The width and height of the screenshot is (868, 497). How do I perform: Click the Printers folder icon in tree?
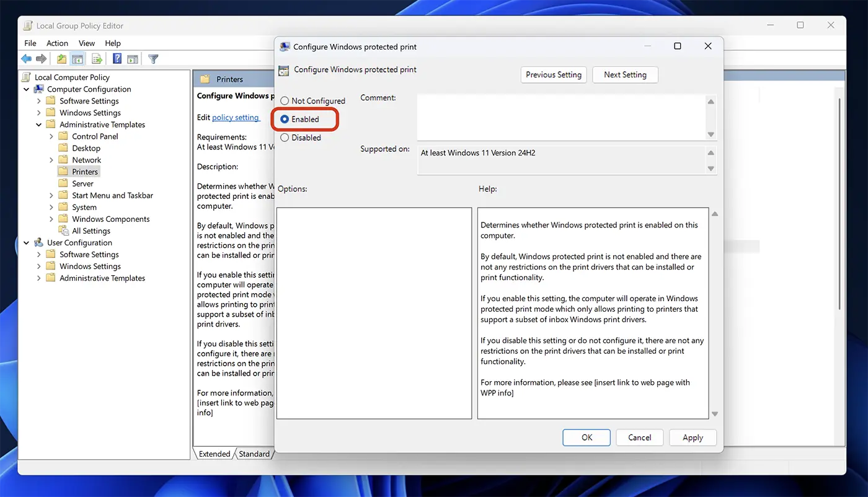tap(63, 172)
